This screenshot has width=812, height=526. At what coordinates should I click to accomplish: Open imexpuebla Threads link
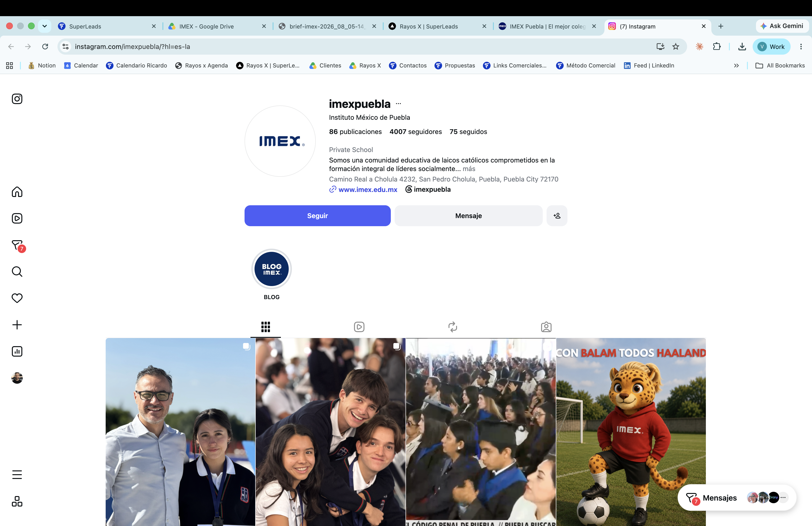point(428,189)
